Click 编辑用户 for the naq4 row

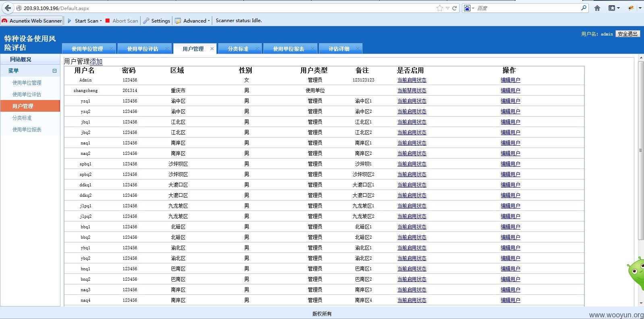click(x=510, y=300)
